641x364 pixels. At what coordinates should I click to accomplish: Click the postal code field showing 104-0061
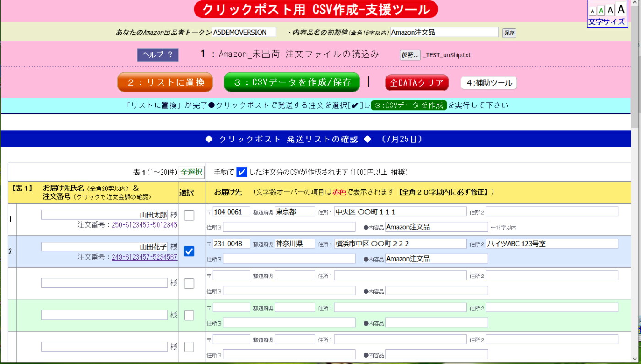pos(231,212)
